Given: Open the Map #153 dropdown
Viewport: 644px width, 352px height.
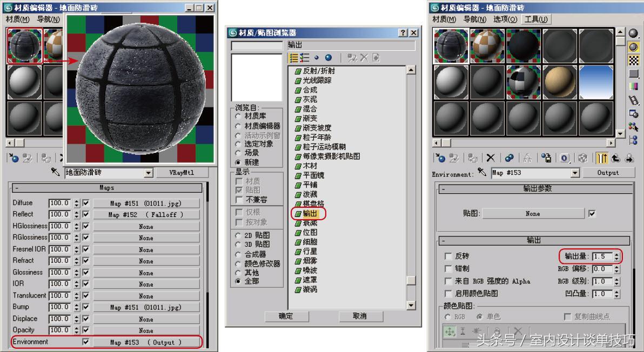Looking at the screenshot, I should click(574, 173).
